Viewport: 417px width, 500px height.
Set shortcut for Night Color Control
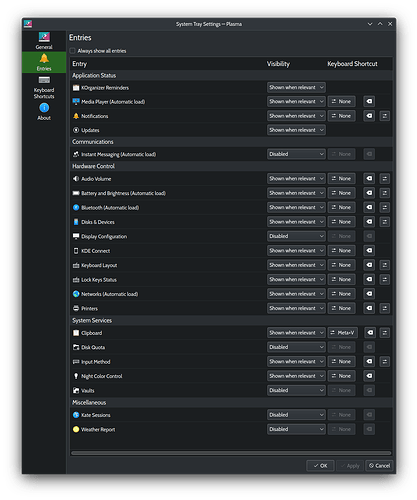[341, 376]
